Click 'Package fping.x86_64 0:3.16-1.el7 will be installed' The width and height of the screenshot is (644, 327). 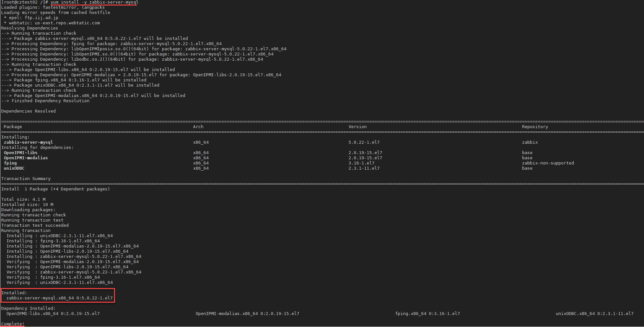click(74, 80)
